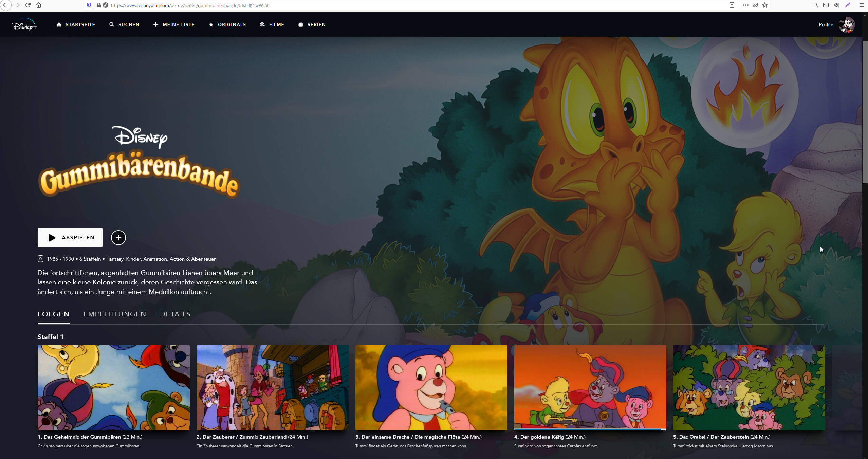The width and height of the screenshot is (868, 459).
Task: Open Suchen in navigation
Action: tap(124, 24)
